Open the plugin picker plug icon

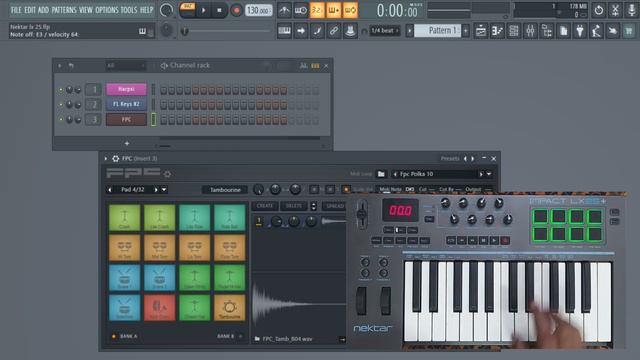coord(580,31)
